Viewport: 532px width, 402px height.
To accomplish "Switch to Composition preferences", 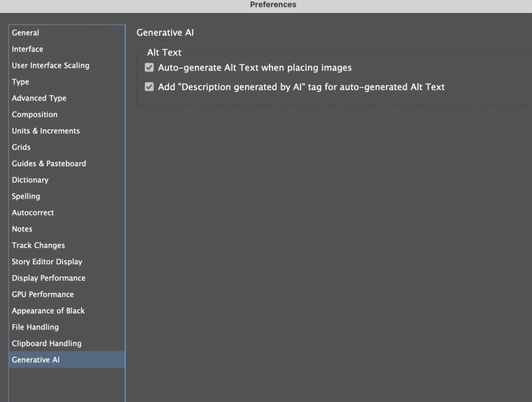I will (x=35, y=114).
